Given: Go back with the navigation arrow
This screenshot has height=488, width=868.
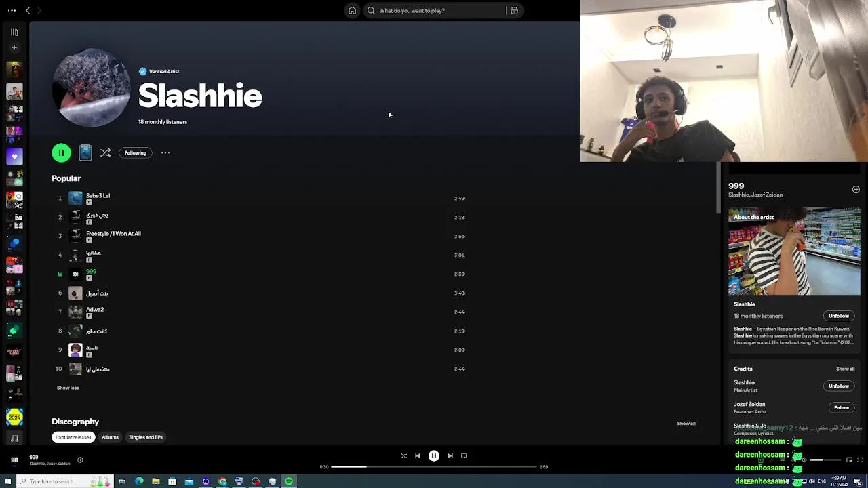Looking at the screenshot, I should tap(28, 10).
